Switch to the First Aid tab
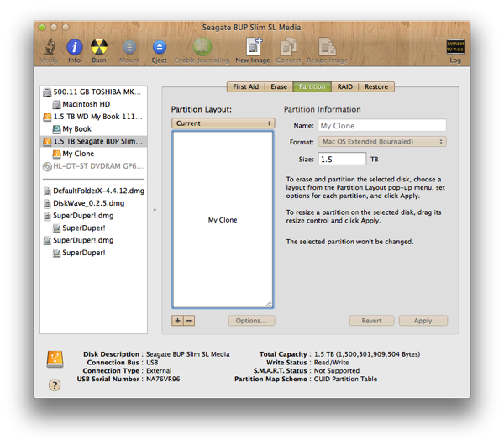 tap(246, 86)
